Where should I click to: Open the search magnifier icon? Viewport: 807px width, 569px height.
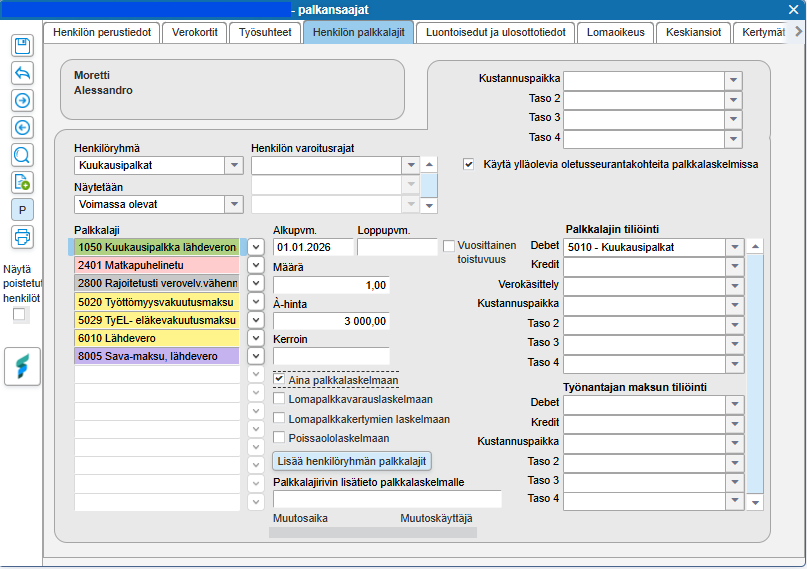pyautogui.click(x=22, y=155)
